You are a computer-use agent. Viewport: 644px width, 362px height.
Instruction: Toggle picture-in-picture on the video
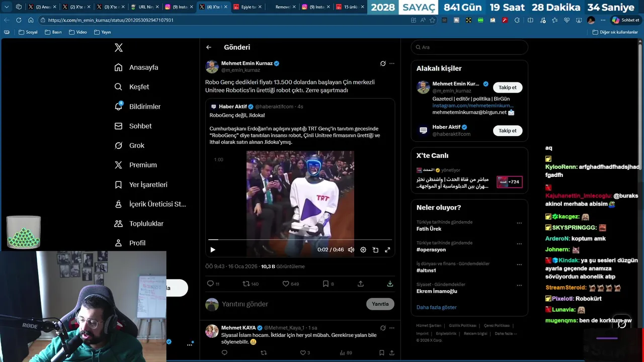pyautogui.click(x=375, y=249)
